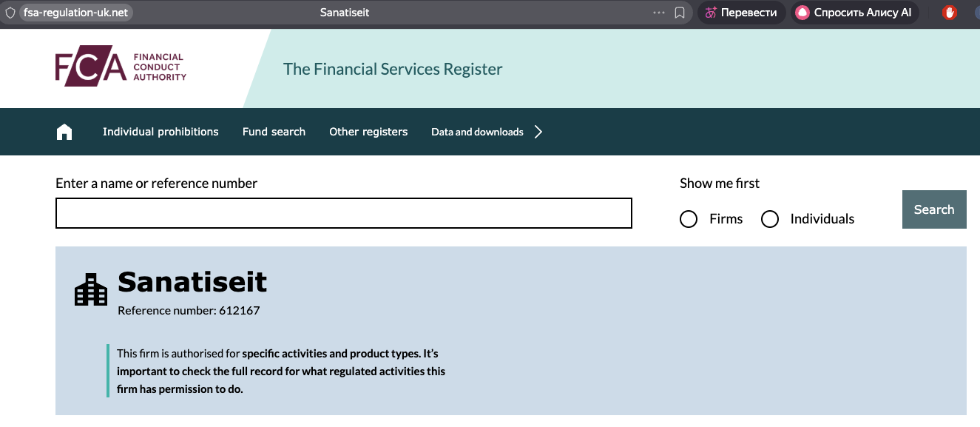
Task: Click the shield icon in address bar
Action: pos(10,13)
